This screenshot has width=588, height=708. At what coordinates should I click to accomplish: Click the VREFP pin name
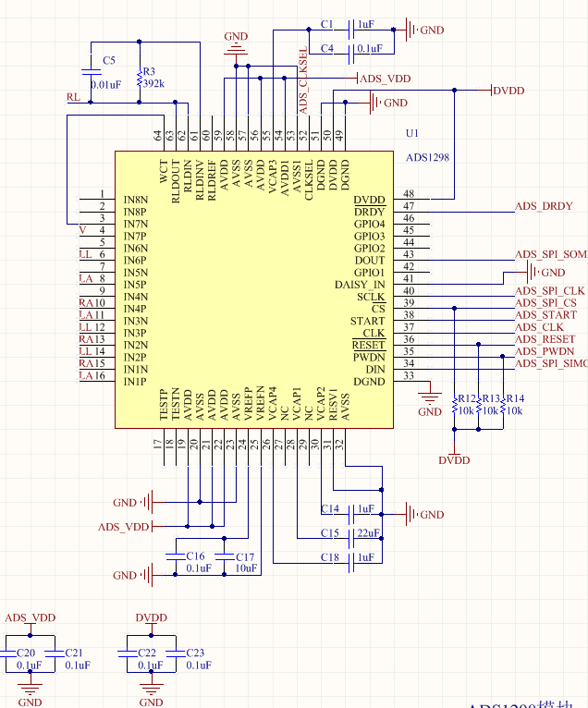(249, 404)
